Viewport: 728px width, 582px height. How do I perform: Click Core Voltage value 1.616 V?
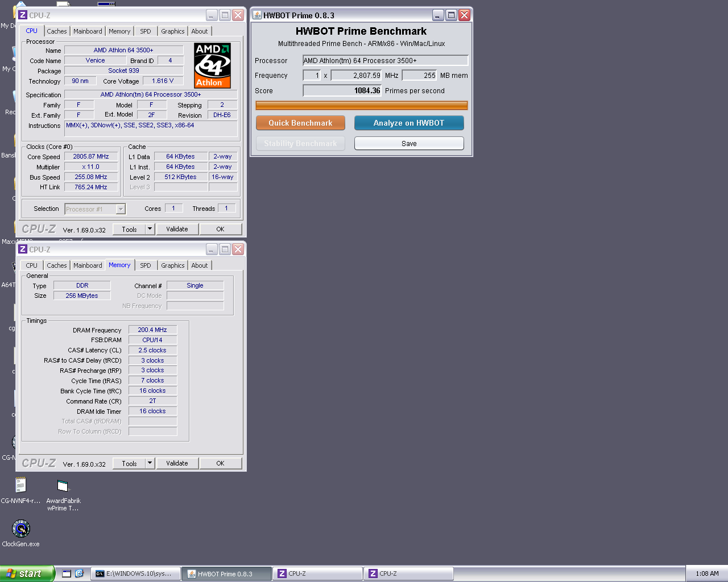point(163,81)
